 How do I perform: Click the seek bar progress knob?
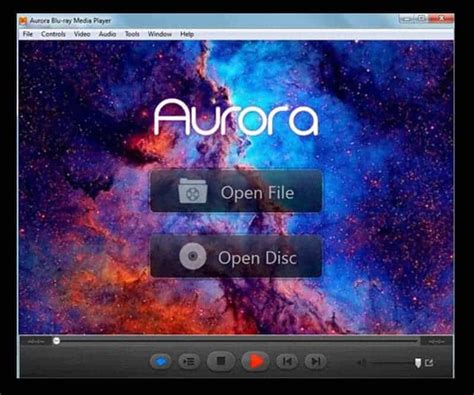(56, 341)
